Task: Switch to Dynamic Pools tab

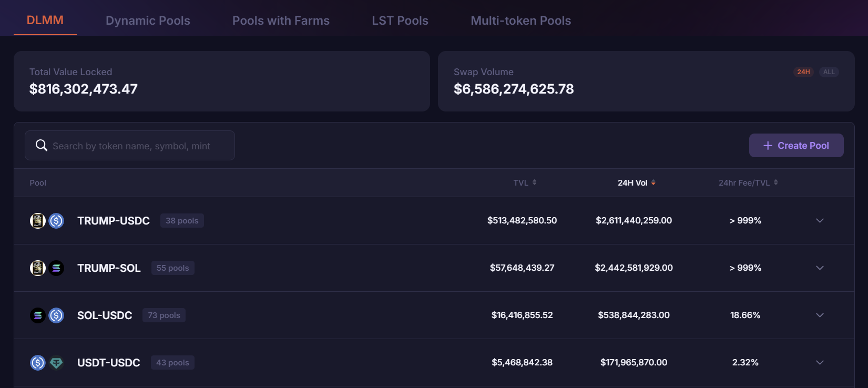Action: [x=148, y=21]
